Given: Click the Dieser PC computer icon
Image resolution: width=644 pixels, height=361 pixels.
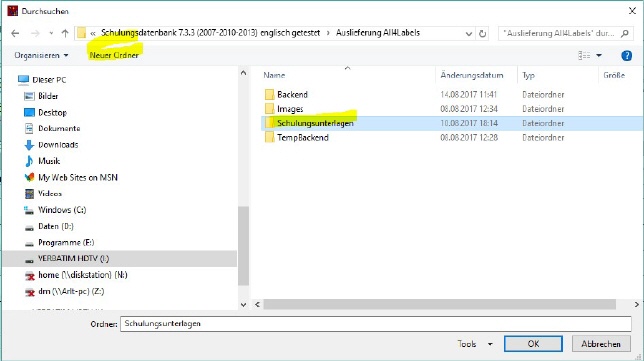Looking at the screenshot, I should [23, 79].
